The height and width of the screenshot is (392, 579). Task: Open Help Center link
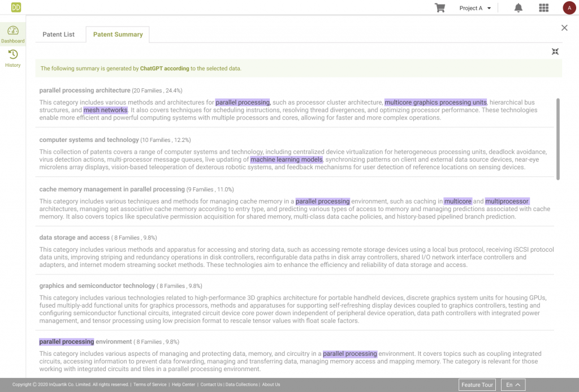[184, 385]
